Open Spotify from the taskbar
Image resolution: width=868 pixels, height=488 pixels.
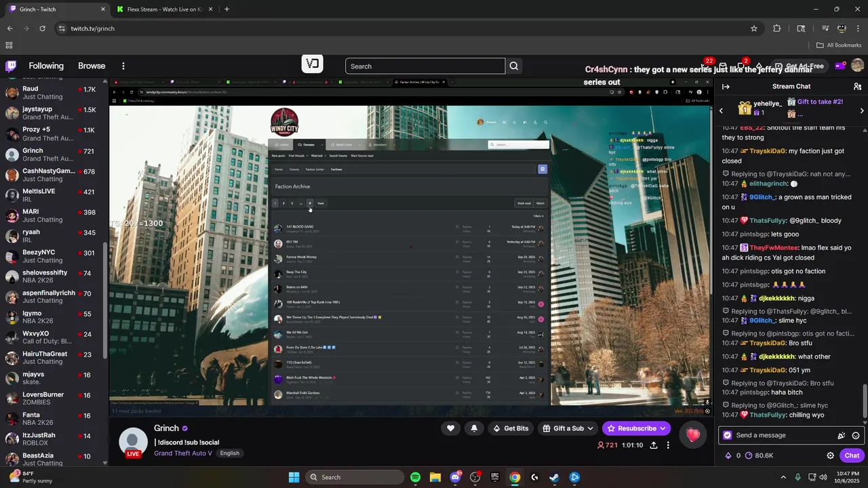pos(415,477)
